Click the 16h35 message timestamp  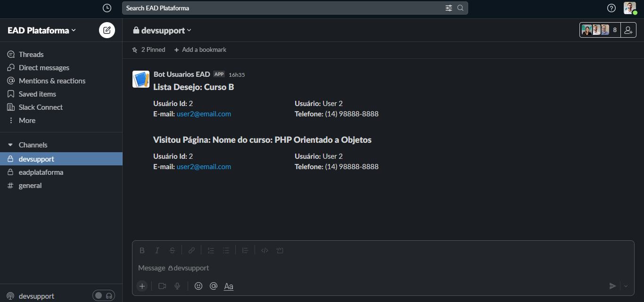pos(237,75)
